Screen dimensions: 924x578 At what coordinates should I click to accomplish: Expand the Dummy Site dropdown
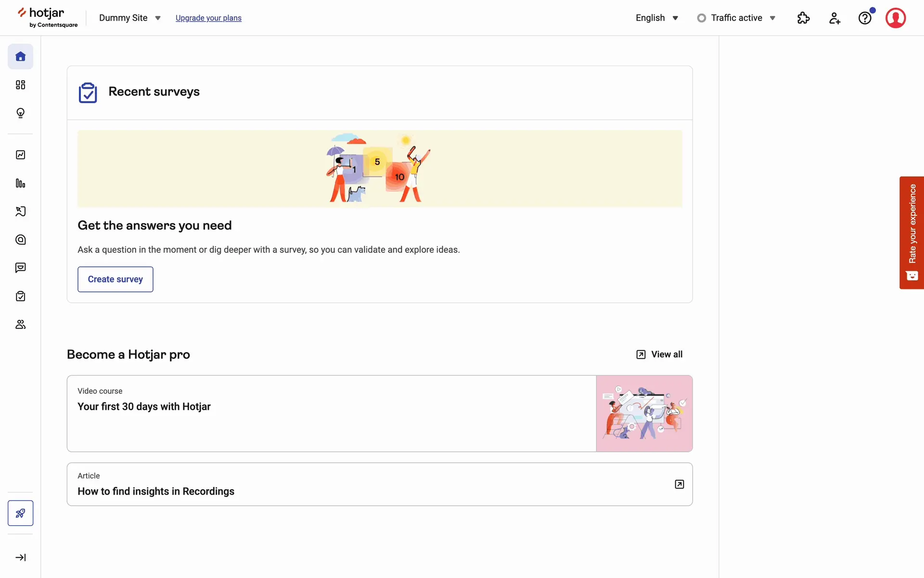[129, 18]
